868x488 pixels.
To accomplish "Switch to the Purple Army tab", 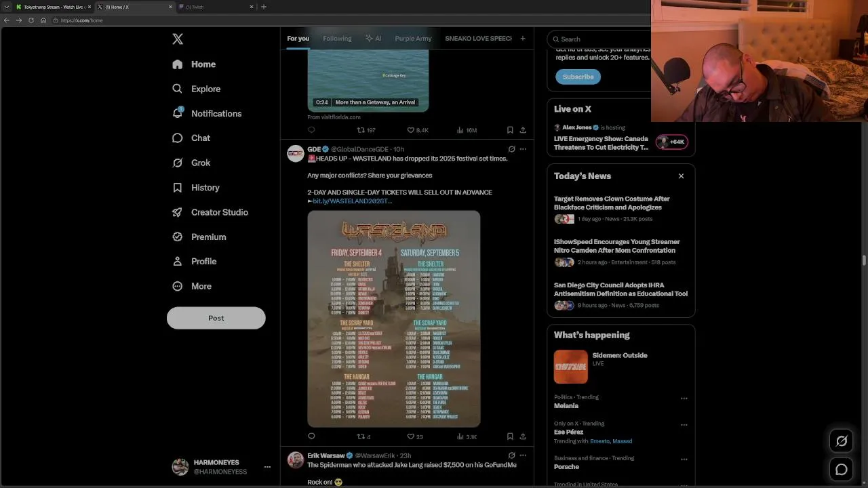I will (x=413, y=39).
